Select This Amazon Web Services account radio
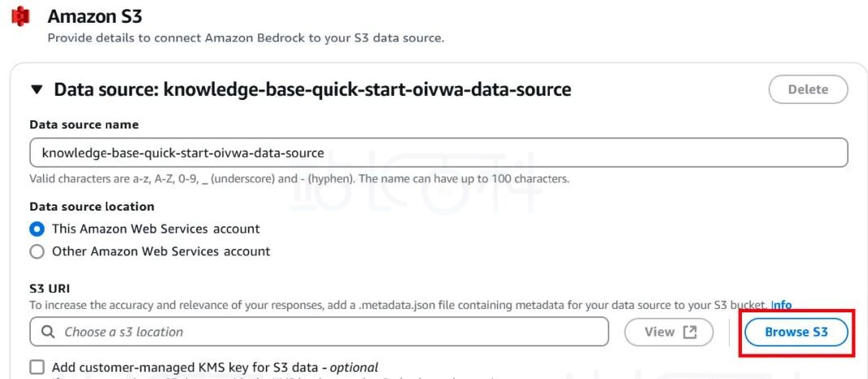 click(37, 229)
